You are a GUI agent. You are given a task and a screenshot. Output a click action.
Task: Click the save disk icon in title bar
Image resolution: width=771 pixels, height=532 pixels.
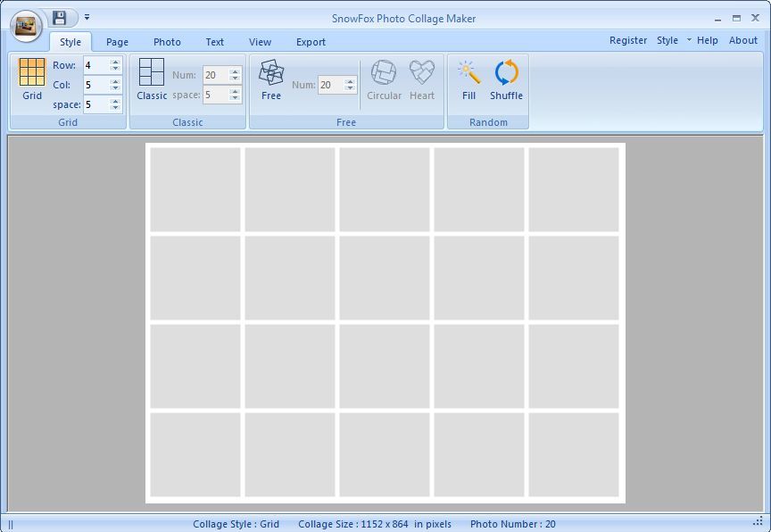tap(60, 18)
